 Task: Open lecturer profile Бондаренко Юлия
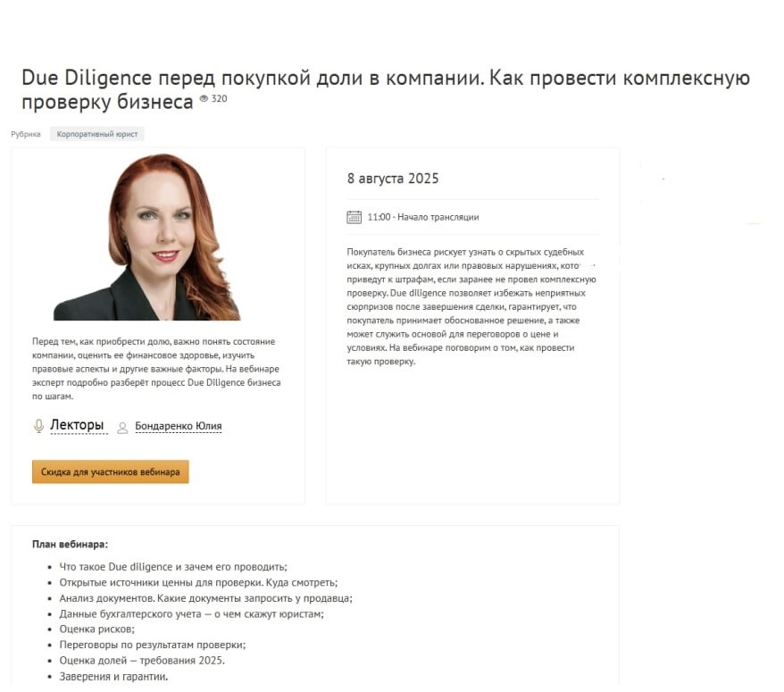click(179, 426)
